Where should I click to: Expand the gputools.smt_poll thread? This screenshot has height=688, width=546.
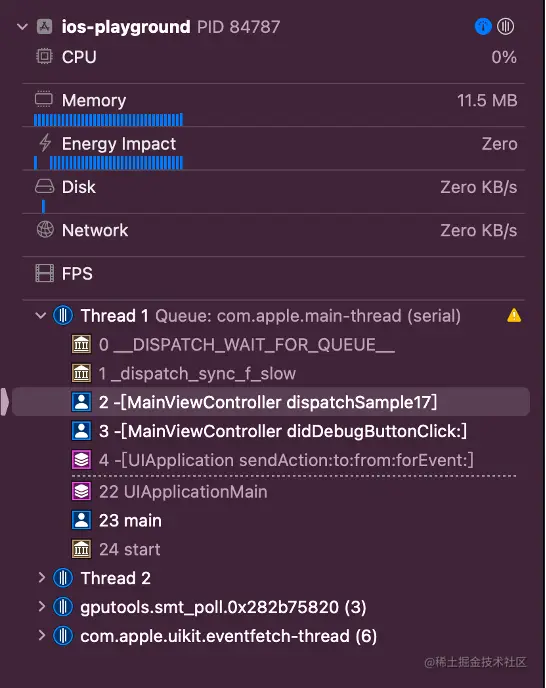tap(42, 606)
